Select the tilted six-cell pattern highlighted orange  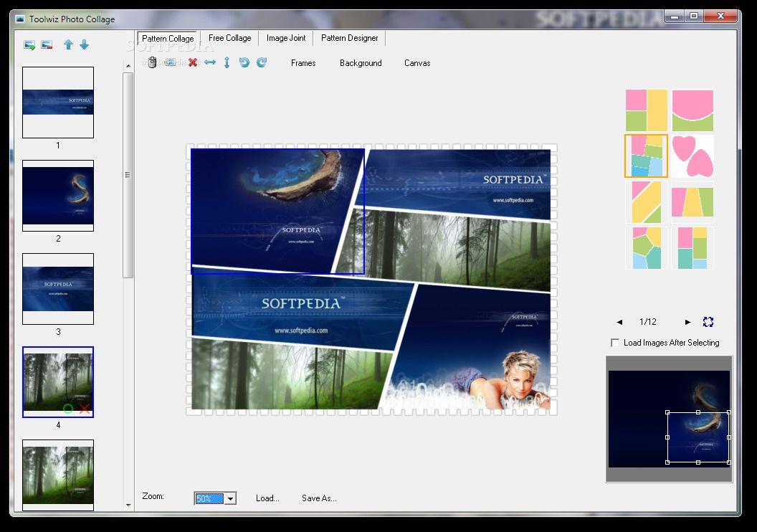[x=647, y=156]
